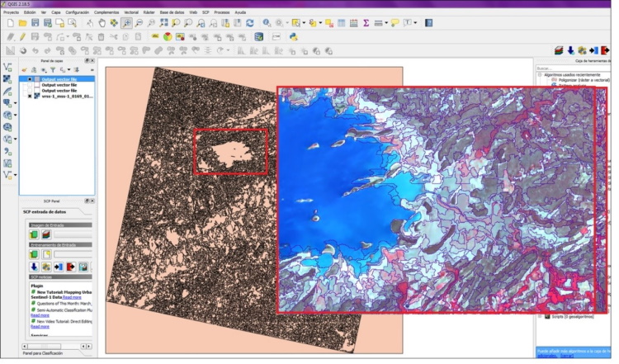Open the Python console icon
This screenshot has height=364, width=619.
[x=292, y=36]
